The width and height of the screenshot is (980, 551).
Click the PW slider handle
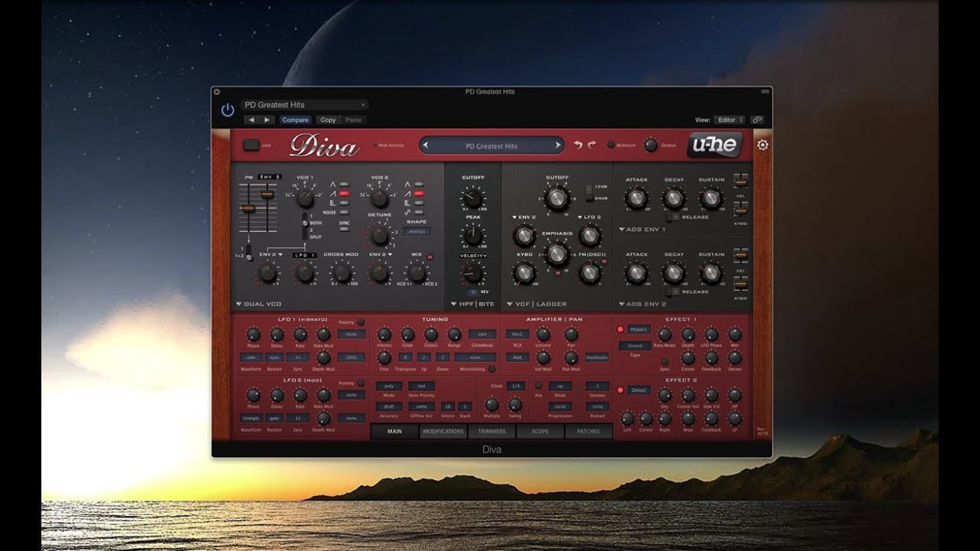[x=248, y=208]
